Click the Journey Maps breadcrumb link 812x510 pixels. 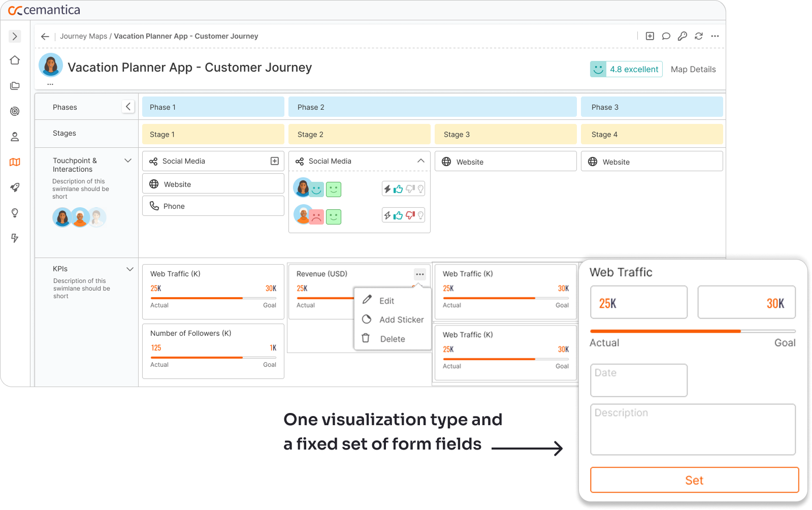click(x=84, y=36)
